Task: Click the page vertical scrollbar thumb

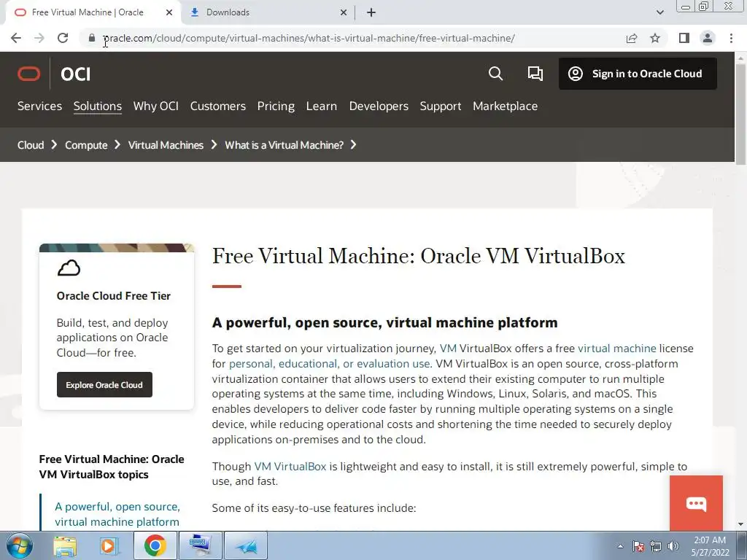Action: pyautogui.click(x=740, y=114)
